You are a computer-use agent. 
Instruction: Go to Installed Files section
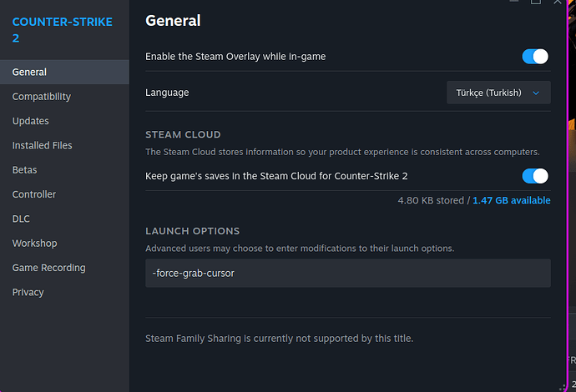(x=64, y=145)
